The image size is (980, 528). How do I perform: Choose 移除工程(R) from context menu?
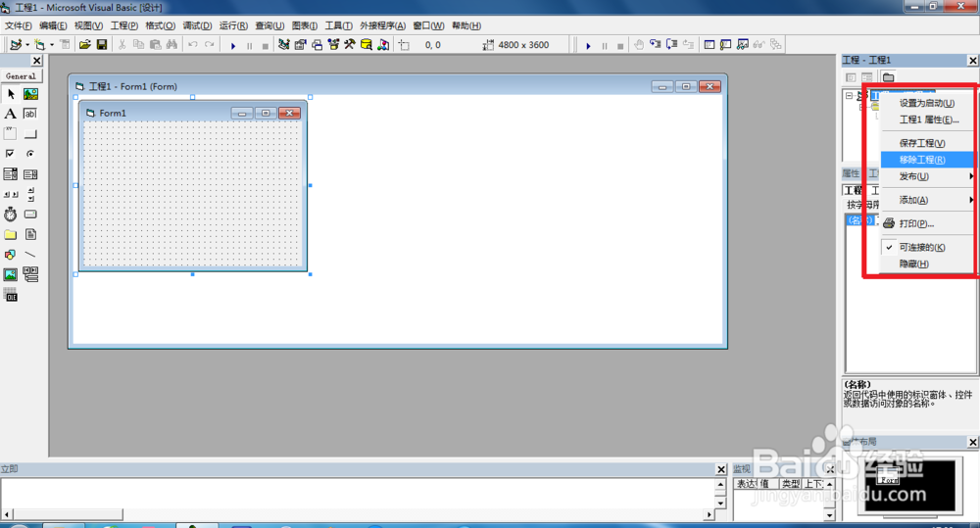(927, 160)
